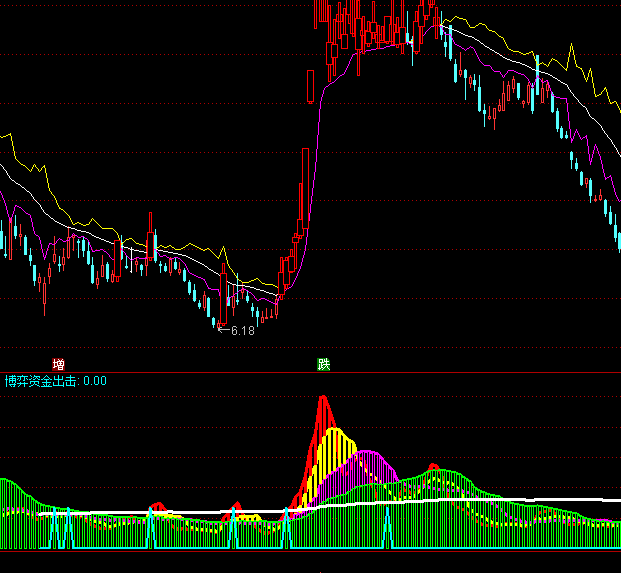
Task: Click the red 增 marker icon
Action: [59, 364]
